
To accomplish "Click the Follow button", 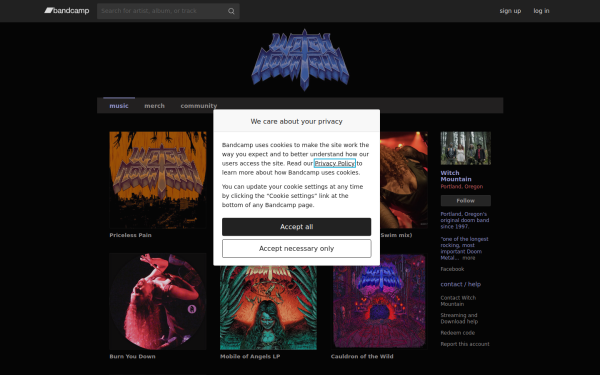I will click(x=466, y=201).
